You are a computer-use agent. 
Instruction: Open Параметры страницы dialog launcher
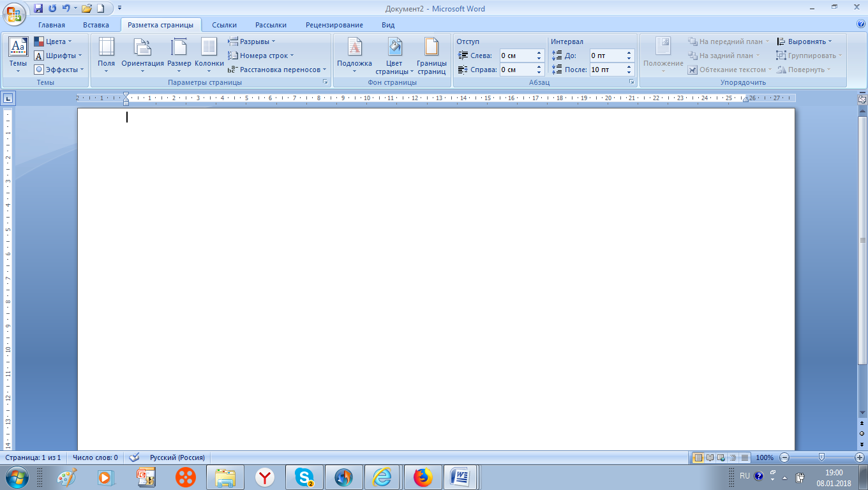pyautogui.click(x=325, y=82)
